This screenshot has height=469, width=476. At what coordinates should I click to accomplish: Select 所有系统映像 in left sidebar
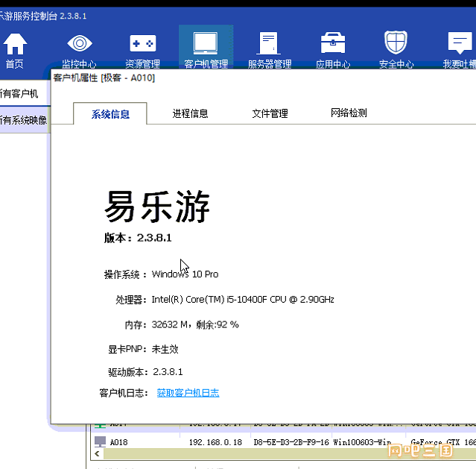[x=22, y=119]
